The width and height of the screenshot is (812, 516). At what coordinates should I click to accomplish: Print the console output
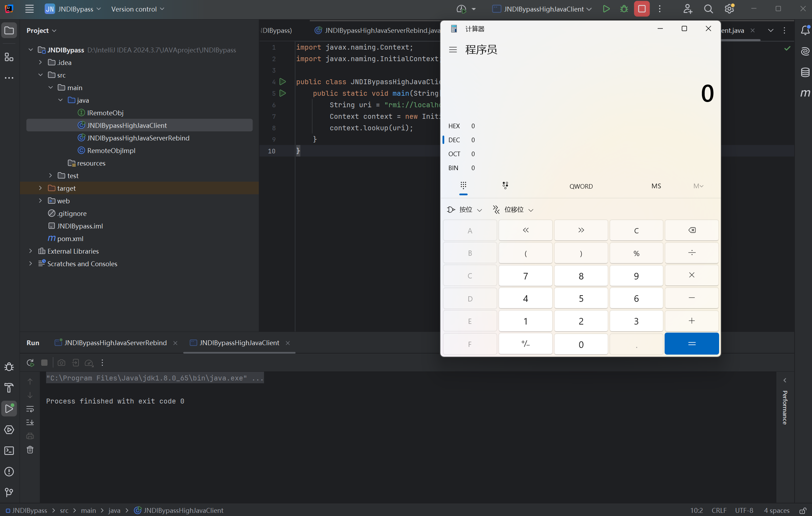tap(30, 436)
